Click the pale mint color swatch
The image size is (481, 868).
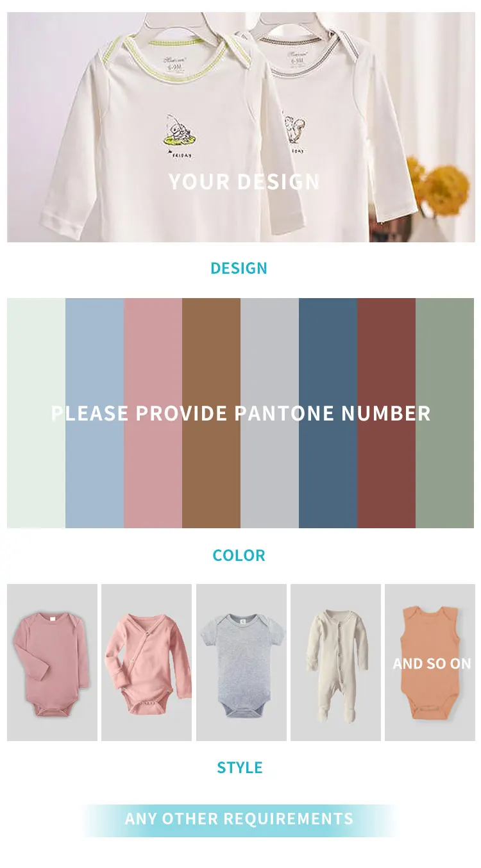point(36,413)
